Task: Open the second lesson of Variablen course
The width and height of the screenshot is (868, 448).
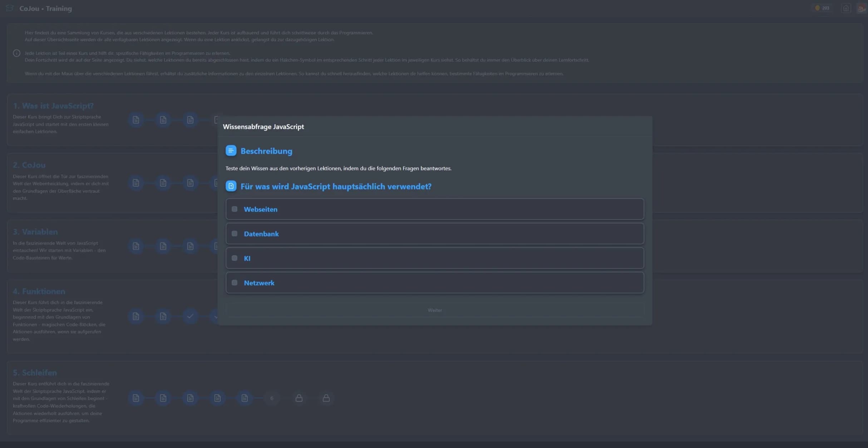Action: [163, 246]
